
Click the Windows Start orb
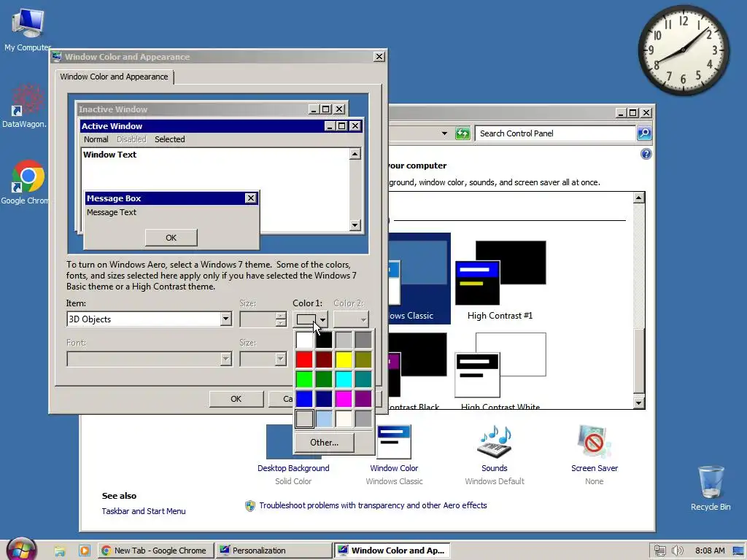coord(21,551)
